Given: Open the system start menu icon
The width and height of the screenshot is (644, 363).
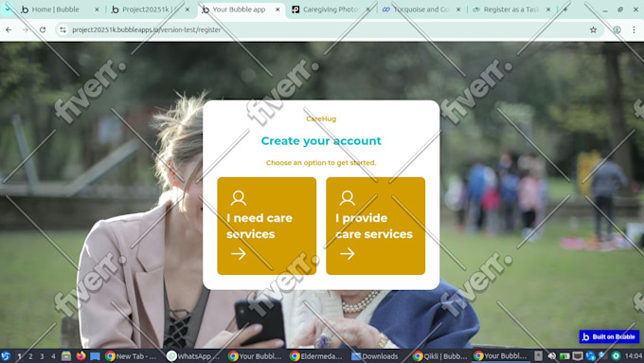Looking at the screenshot, I should [6, 356].
